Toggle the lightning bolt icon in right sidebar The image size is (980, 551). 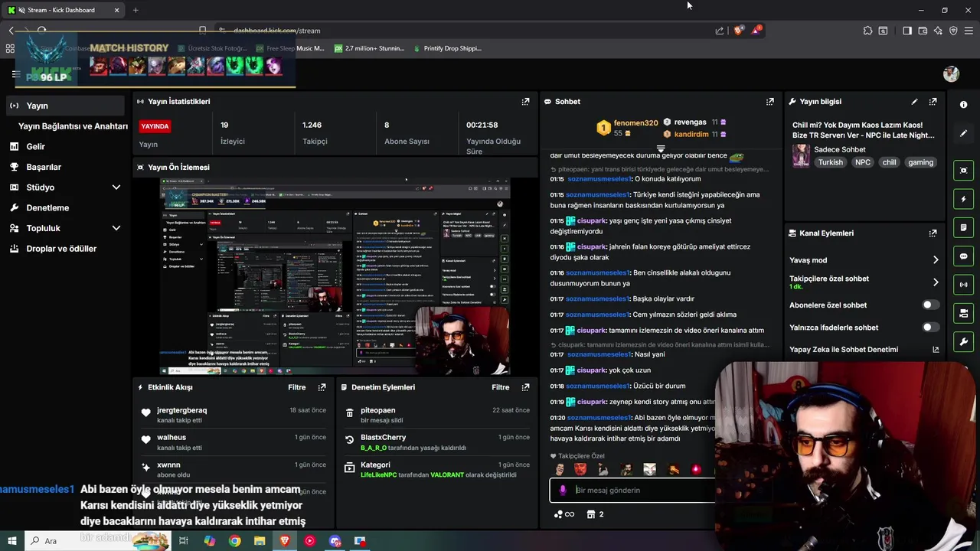pos(963,199)
